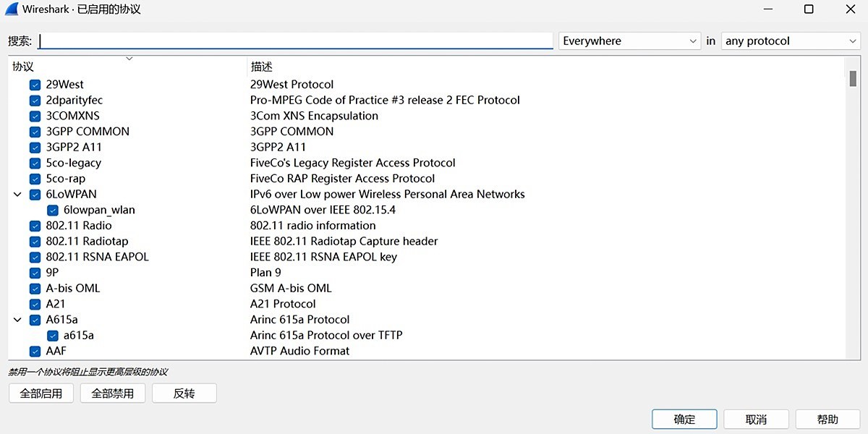Image resolution: width=868 pixels, height=434 pixels.
Task: Uncheck the 5co-rap protocol
Action: click(x=35, y=178)
